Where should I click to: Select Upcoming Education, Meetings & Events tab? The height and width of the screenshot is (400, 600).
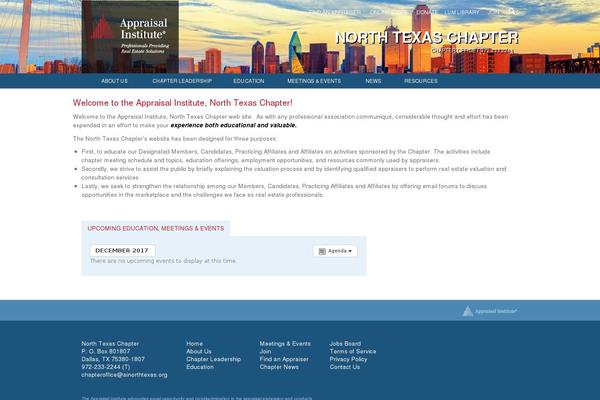pyautogui.click(x=156, y=229)
